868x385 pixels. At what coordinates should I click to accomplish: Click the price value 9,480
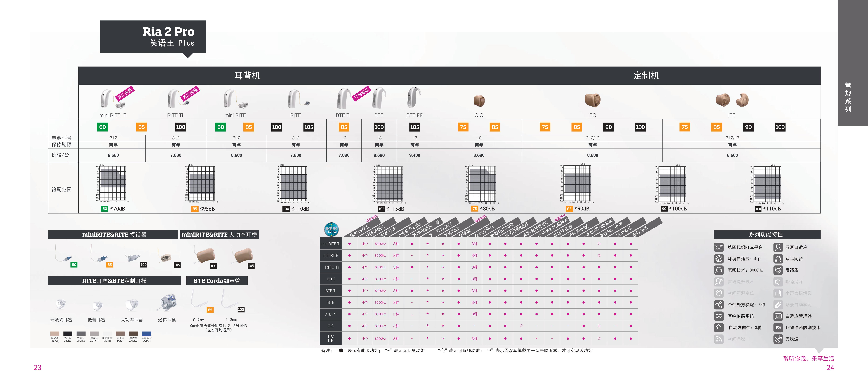click(x=415, y=155)
